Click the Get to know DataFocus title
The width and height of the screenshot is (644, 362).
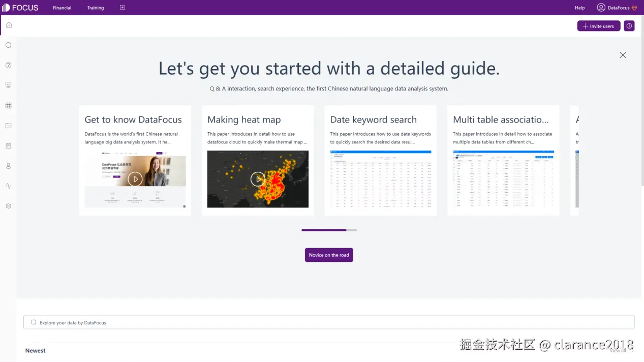133,119
